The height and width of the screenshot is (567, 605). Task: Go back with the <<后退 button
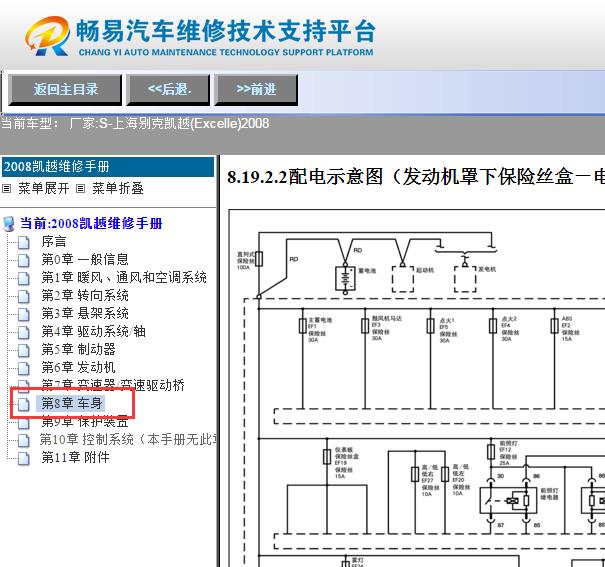[168, 90]
